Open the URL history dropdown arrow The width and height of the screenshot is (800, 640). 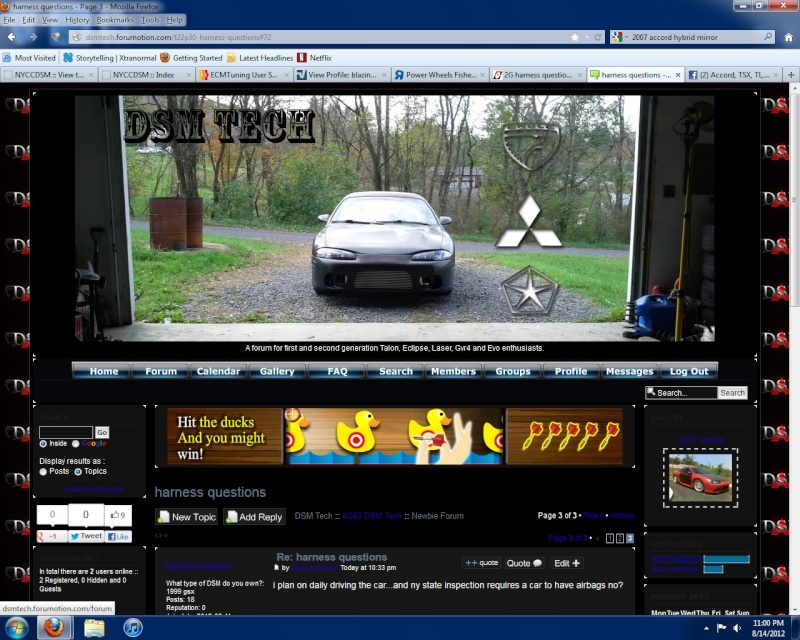[x=586, y=37]
